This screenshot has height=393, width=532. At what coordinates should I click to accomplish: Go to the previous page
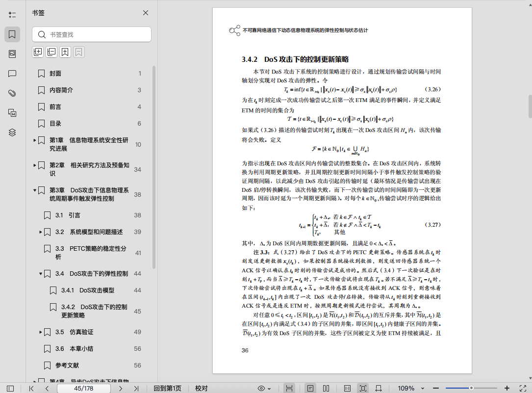click(x=47, y=388)
